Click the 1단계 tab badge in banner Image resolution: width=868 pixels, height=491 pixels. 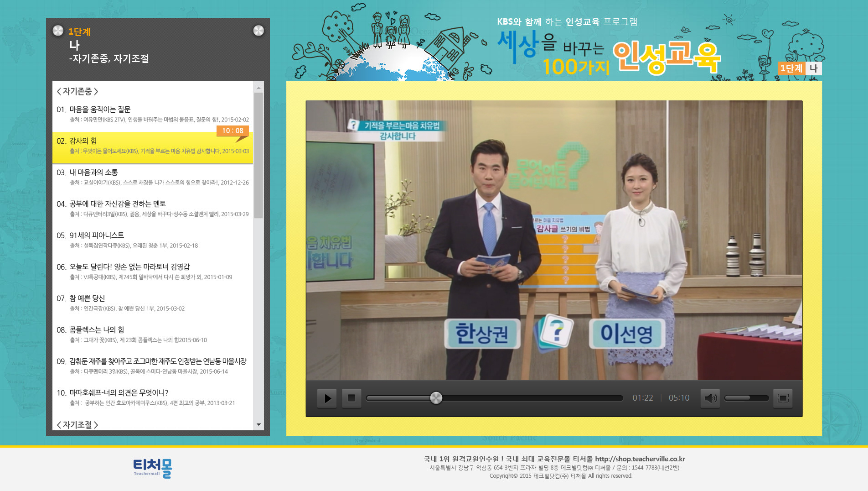pos(791,68)
